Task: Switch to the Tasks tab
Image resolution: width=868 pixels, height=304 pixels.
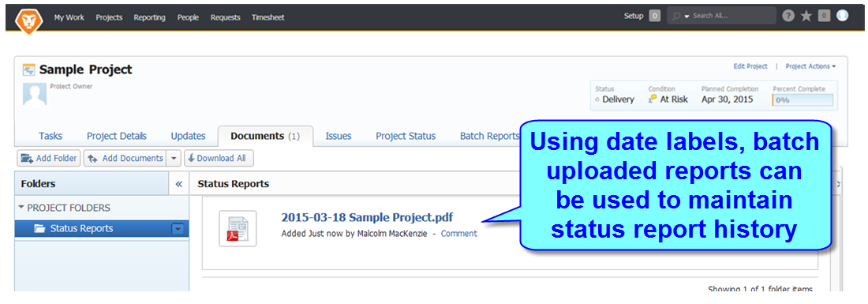Action: pyautogui.click(x=51, y=137)
